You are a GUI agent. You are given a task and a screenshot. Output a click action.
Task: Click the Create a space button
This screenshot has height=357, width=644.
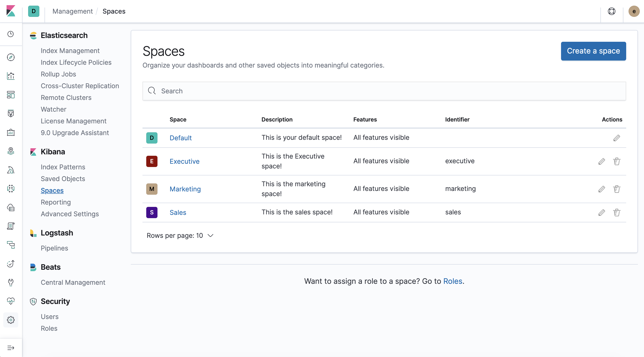[593, 51]
